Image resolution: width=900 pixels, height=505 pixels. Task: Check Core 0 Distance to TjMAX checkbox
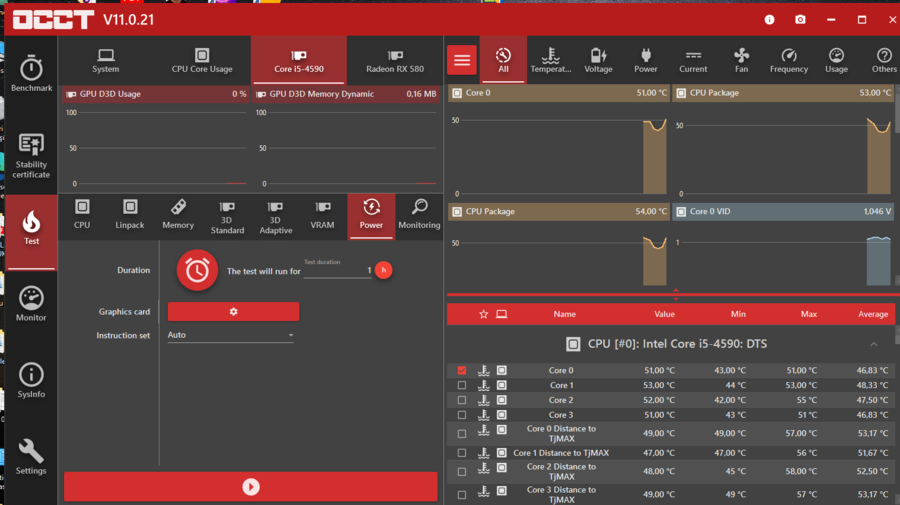[x=462, y=434]
